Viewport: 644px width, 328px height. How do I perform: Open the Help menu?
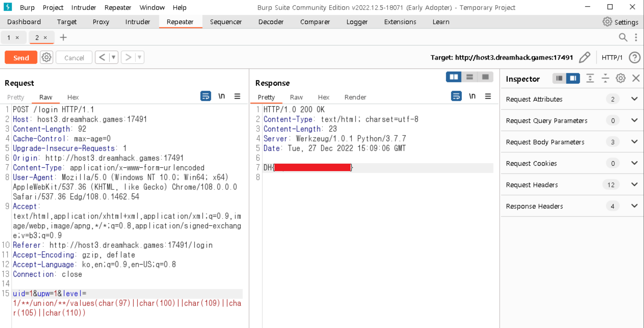pos(179,7)
